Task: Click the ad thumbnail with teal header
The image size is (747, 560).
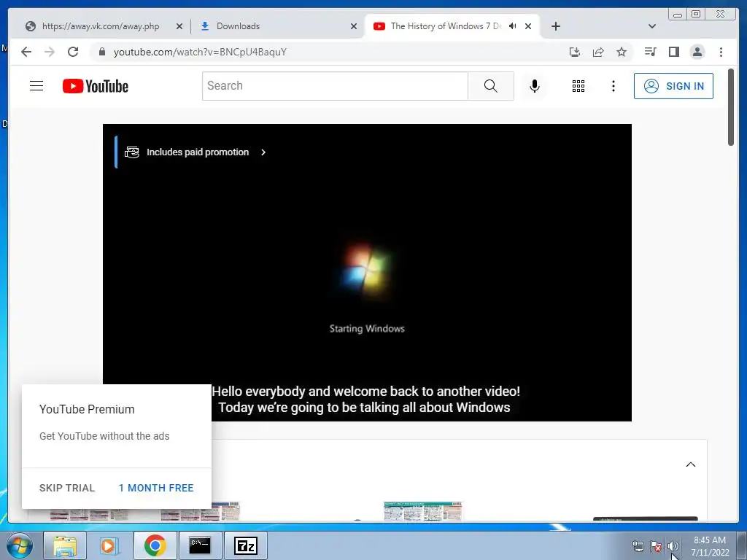Action: pyautogui.click(x=423, y=511)
